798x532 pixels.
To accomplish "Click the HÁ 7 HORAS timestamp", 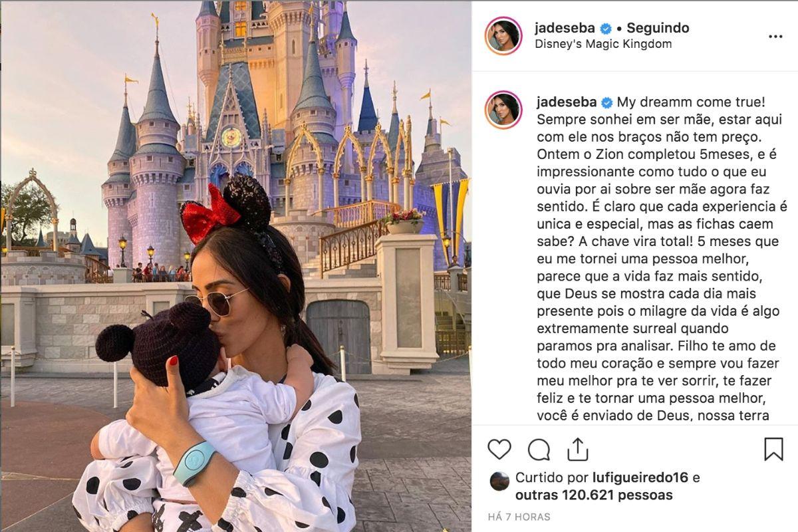I will [x=519, y=517].
